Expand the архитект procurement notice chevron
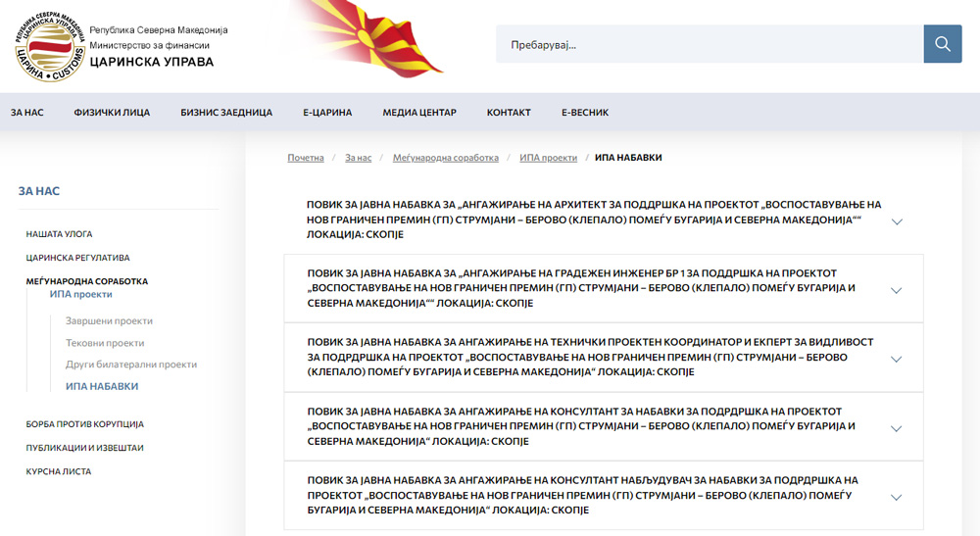The image size is (980, 536). (x=896, y=221)
